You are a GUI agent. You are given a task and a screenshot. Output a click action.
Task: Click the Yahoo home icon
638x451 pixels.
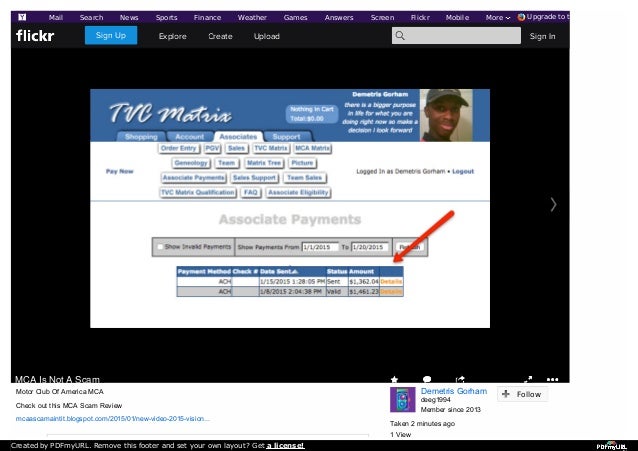coord(22,17)
